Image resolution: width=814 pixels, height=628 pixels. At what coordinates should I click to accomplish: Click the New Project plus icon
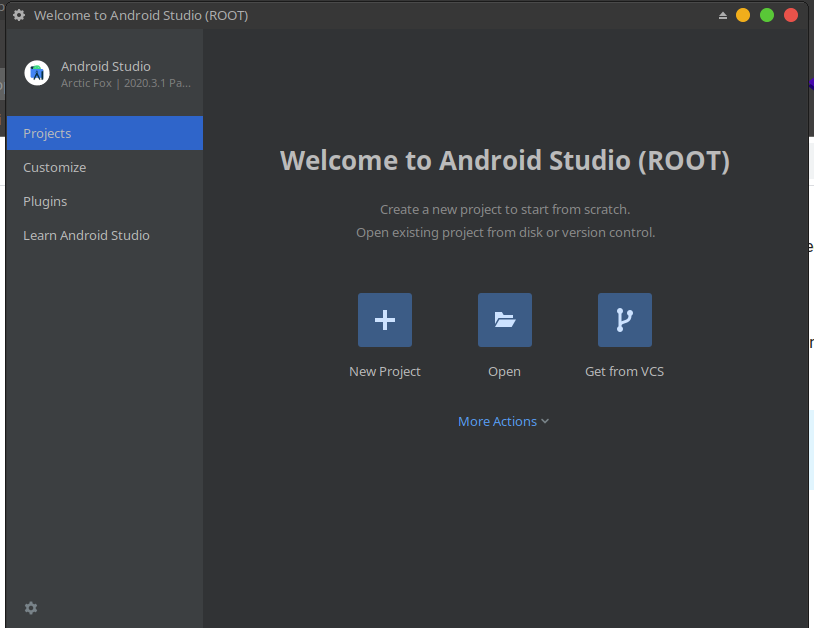point(385,320)
